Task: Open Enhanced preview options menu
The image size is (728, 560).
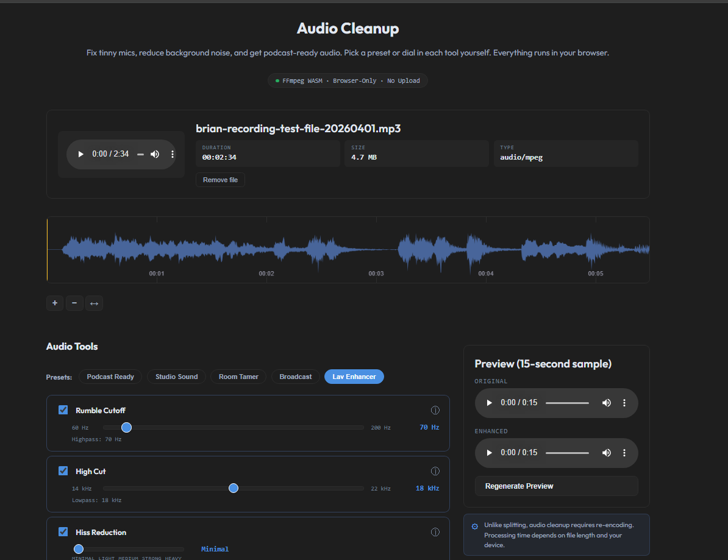Action: [x=624, y=453]
